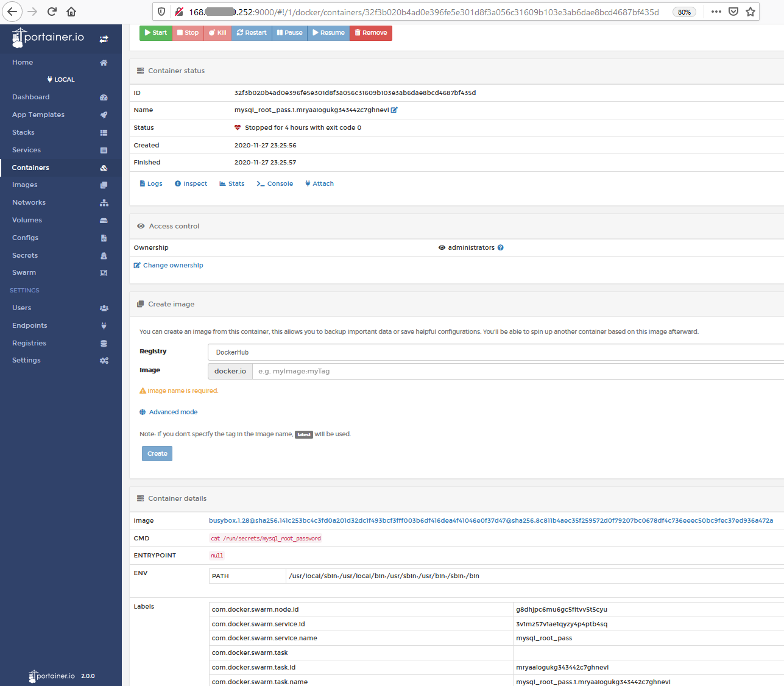Click the Start container button
Screen dimensions: 784x686
tap(156, 33)
